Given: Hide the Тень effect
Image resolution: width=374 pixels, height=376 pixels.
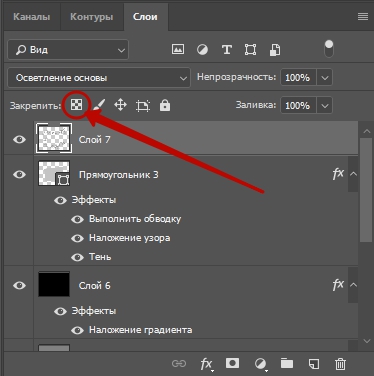Looking at the screenshot, I should (x=77, y=257).
